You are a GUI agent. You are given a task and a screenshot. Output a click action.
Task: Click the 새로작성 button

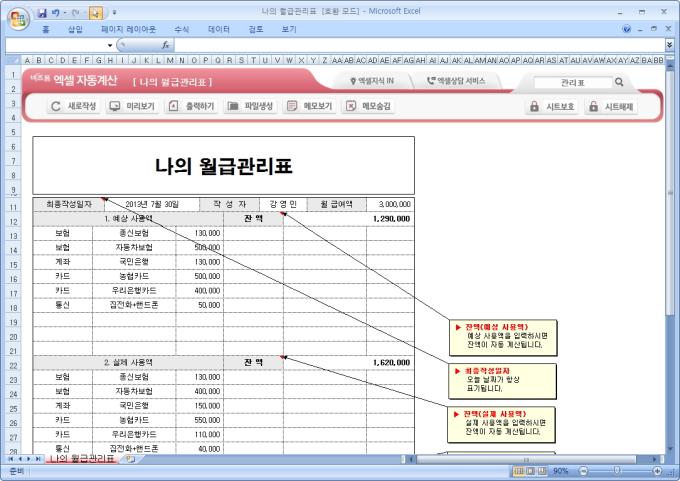point(74,106)
